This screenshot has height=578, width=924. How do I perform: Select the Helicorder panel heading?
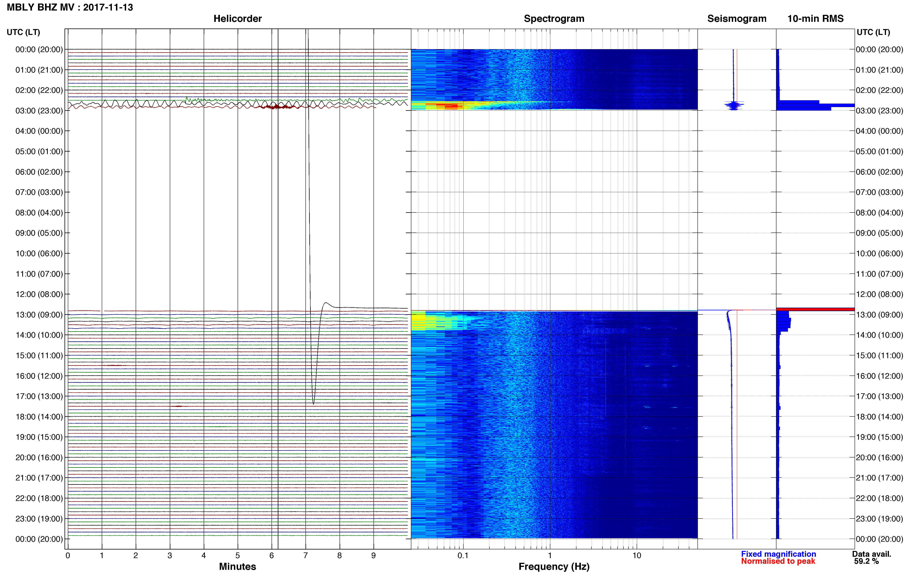[238, 19]
